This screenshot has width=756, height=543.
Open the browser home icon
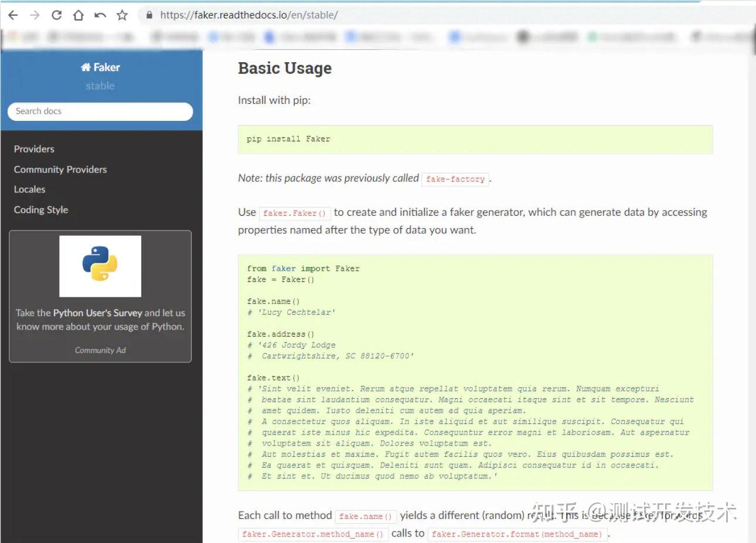point(78,15)
